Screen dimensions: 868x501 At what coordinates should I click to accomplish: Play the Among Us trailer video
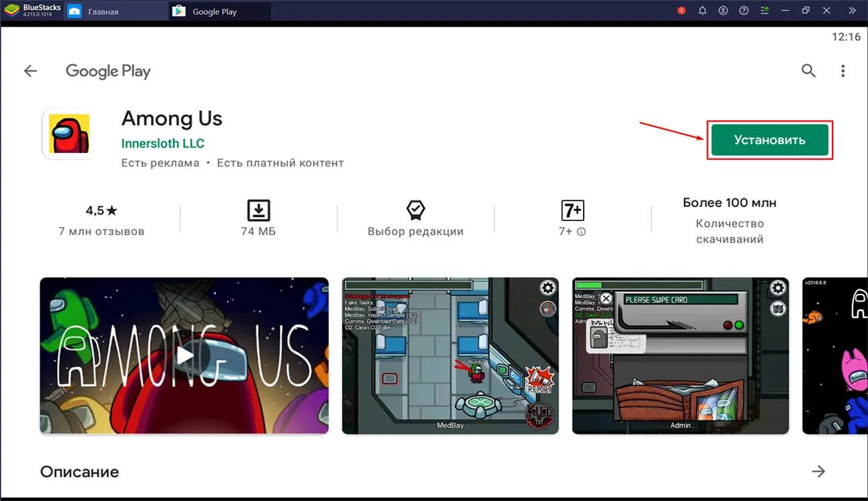click(x=184, y=355)
